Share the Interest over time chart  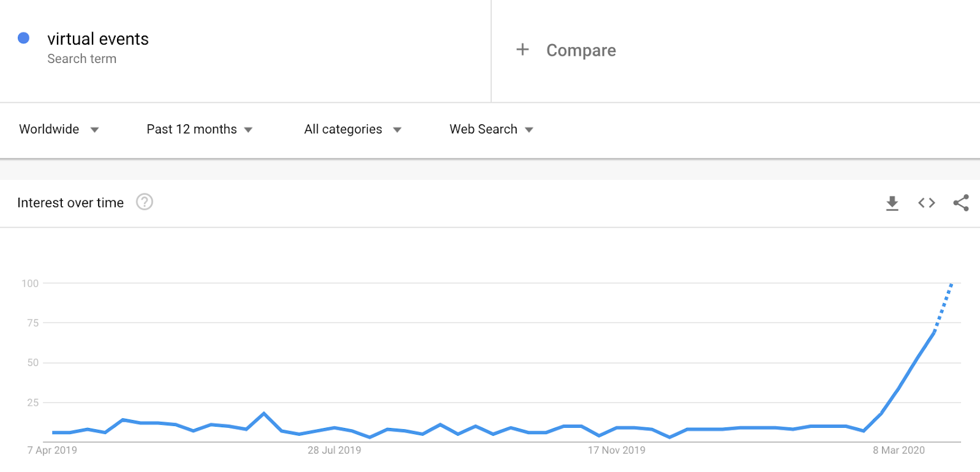(961, 203)
